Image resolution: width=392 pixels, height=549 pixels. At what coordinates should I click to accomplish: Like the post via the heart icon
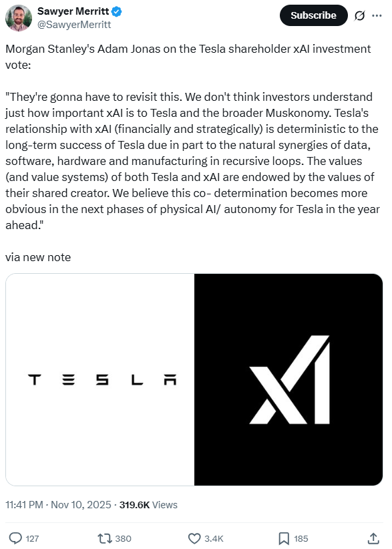193,538
